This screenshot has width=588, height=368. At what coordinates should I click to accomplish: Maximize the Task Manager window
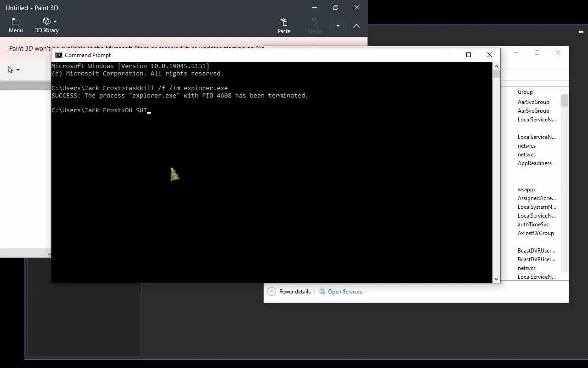(537, 52)
